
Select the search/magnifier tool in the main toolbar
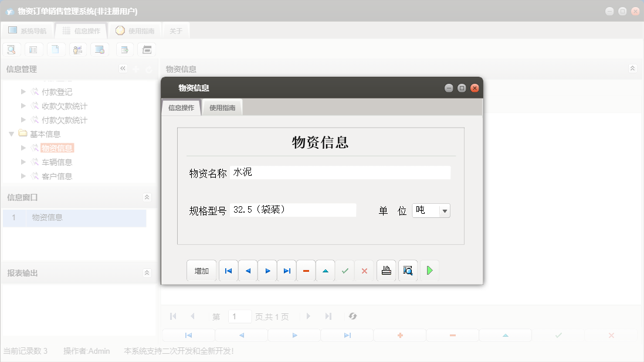click(11, 49)
